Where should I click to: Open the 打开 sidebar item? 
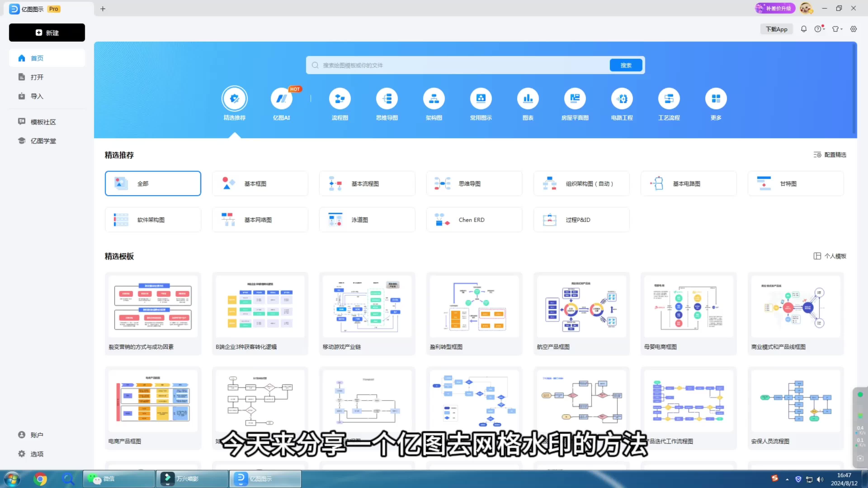click(x=47, y=77)
